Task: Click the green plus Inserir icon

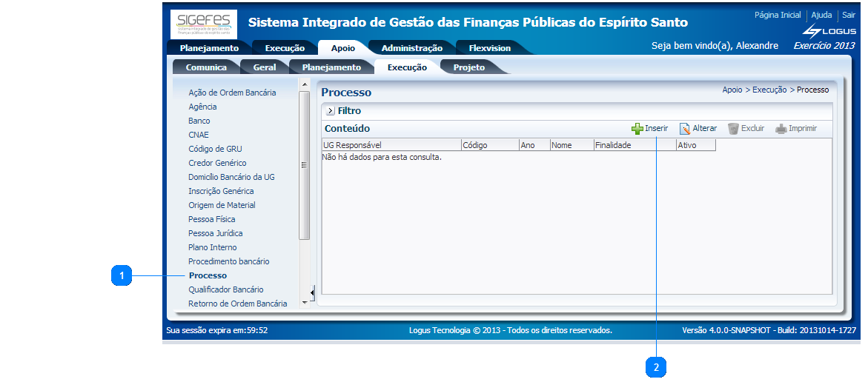Action: (x=637, y=129)
